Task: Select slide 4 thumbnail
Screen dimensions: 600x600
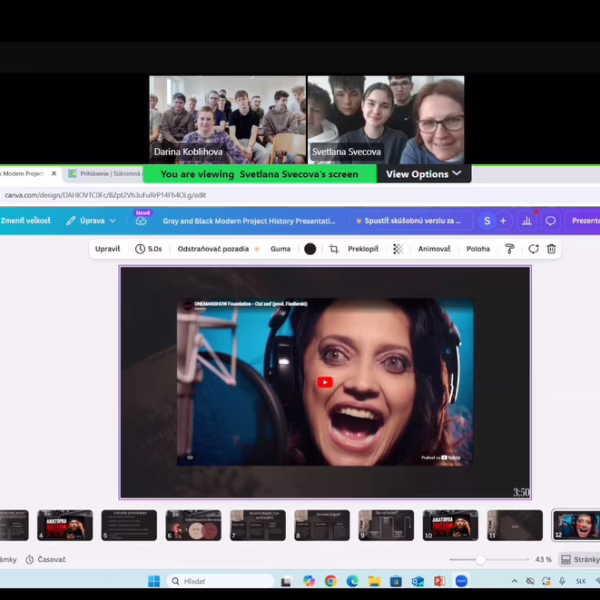Action: 65,525
